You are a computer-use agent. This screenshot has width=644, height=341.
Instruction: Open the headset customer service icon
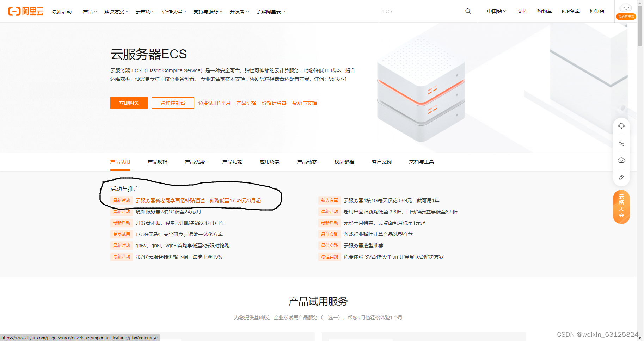coord(621,126)
